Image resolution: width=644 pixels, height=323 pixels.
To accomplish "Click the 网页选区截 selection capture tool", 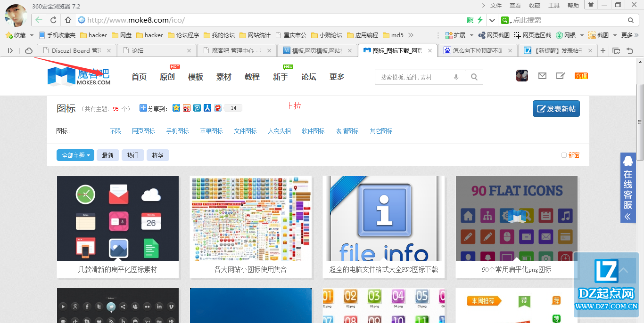I will click(533, 35).
